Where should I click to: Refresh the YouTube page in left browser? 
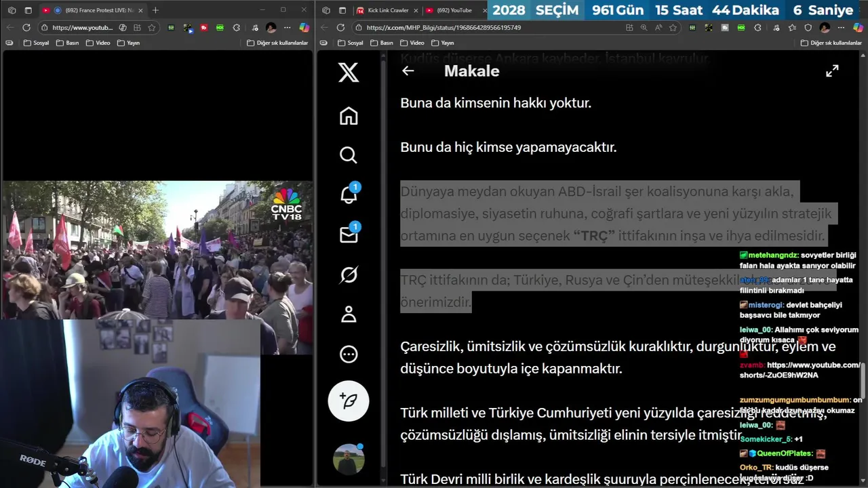point(26,28)
